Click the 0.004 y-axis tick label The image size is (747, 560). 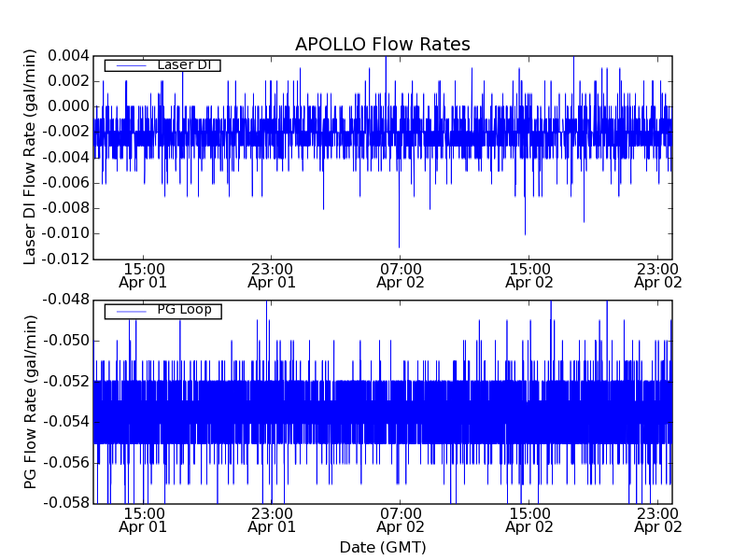point(68,56)
